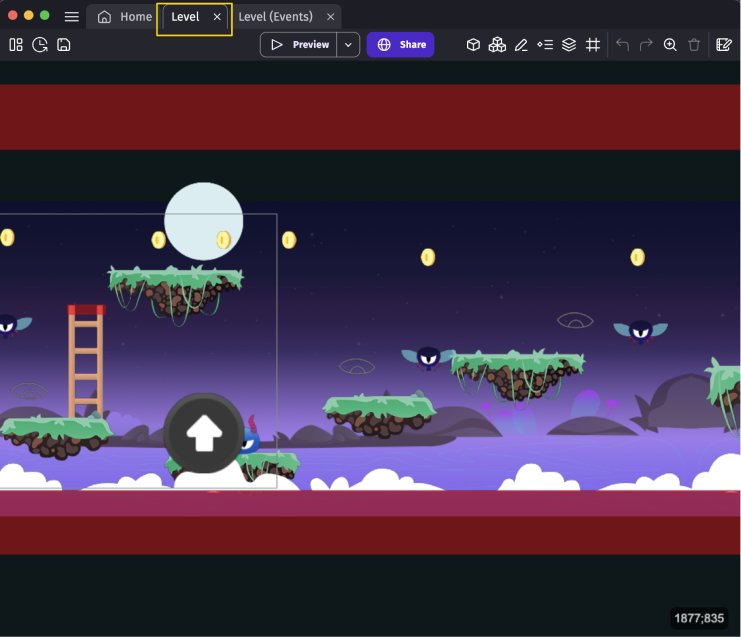The height and width of the screenshot is (637, 741).
Task: Toggle the grid display
Action: click(x=593, y=45)
